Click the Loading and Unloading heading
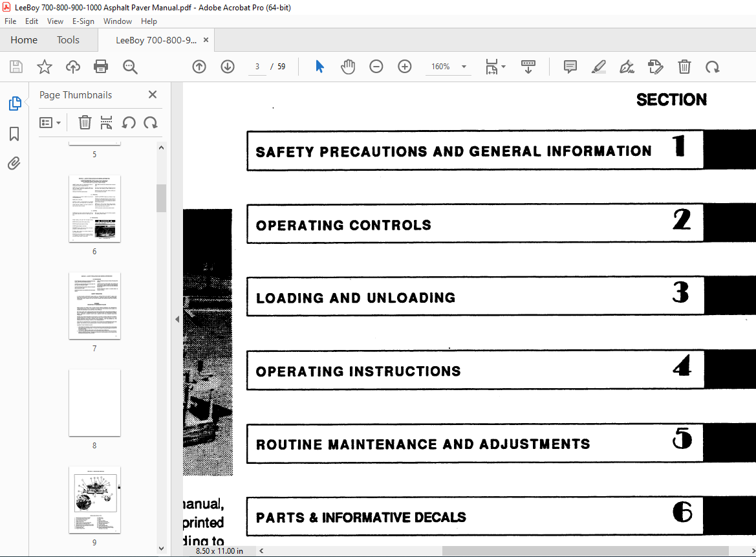The width and height of the screenshot is (756, 557). (356, 298)
